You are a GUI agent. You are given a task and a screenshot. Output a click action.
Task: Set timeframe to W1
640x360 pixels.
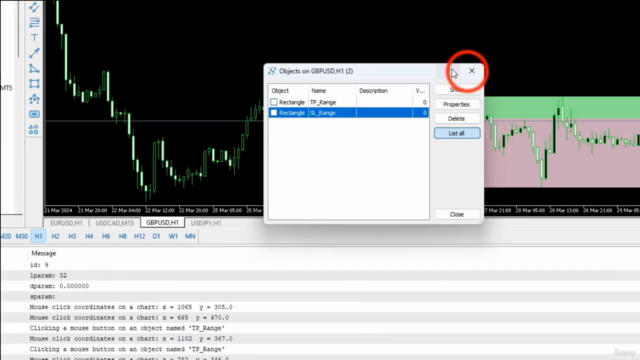(173, 236)
